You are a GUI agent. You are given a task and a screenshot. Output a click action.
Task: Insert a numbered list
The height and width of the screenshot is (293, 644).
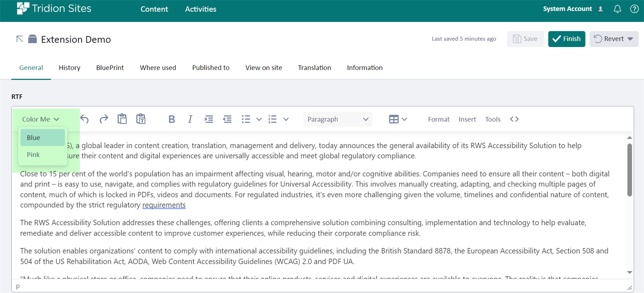point(272,119)
